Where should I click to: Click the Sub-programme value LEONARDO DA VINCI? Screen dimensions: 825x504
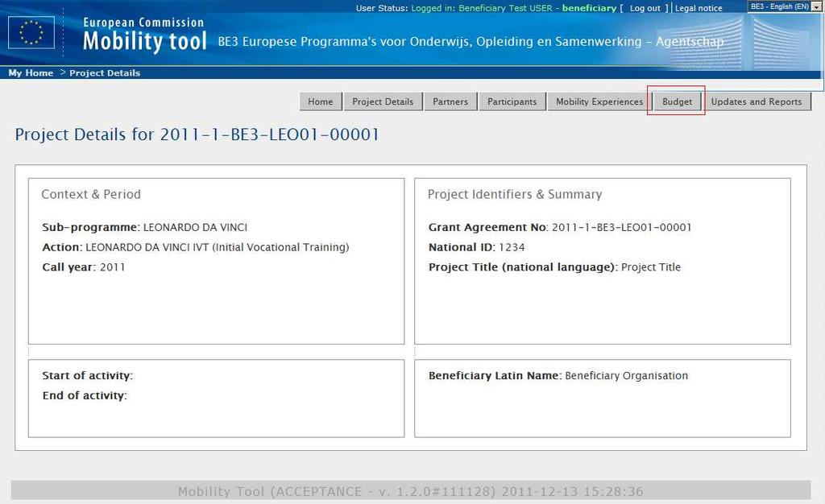(x=195, y=228)
